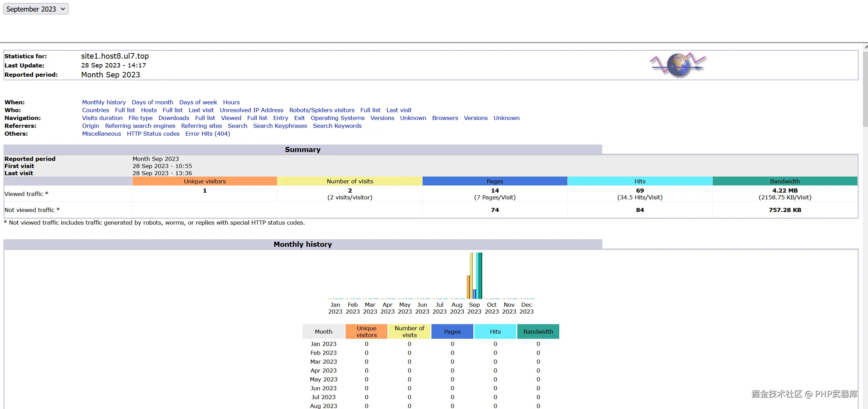
Task: Click the Downloads navigation link
Action: tap(174, 118)
